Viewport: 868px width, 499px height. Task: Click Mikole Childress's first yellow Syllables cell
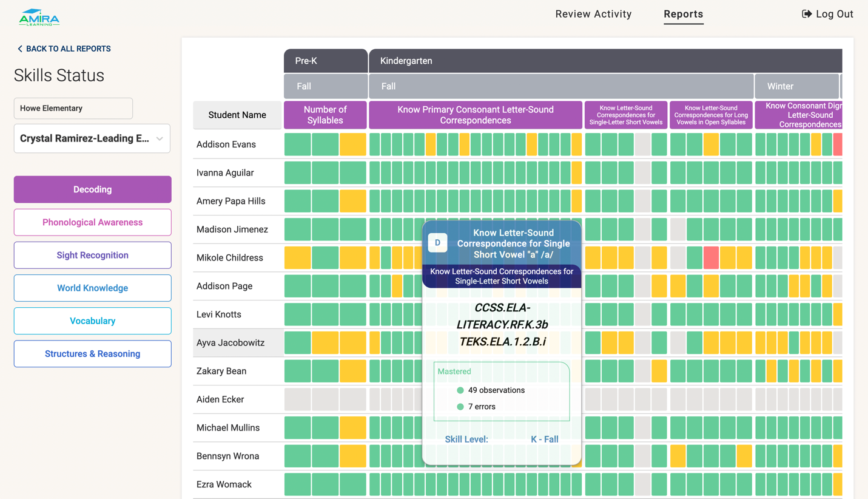(x=298, y=258)
